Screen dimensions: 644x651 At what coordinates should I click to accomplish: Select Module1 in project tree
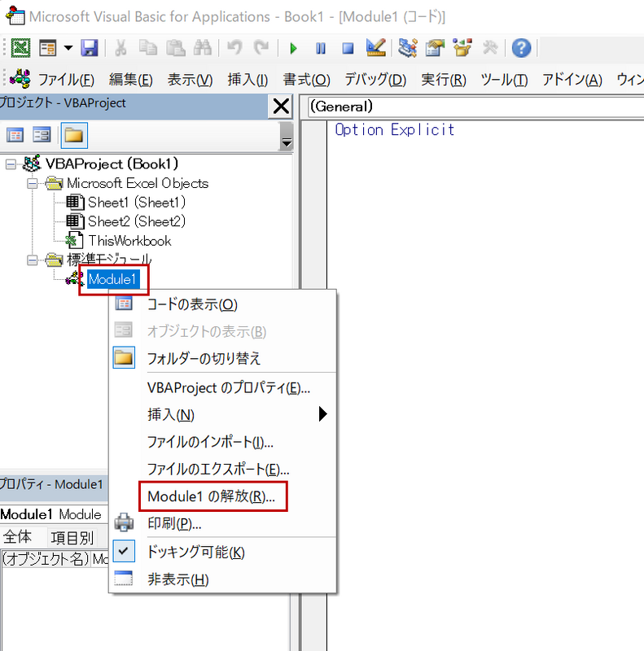(112, 279)
